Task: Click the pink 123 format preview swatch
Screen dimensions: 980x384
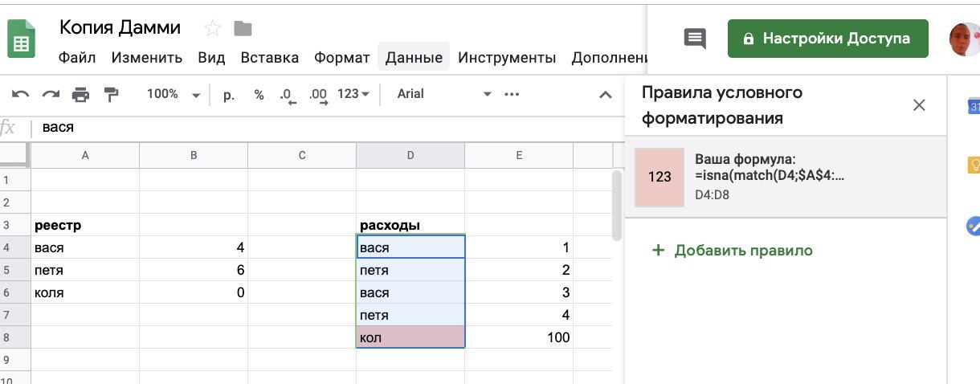Action: click(x=659, y=177)
